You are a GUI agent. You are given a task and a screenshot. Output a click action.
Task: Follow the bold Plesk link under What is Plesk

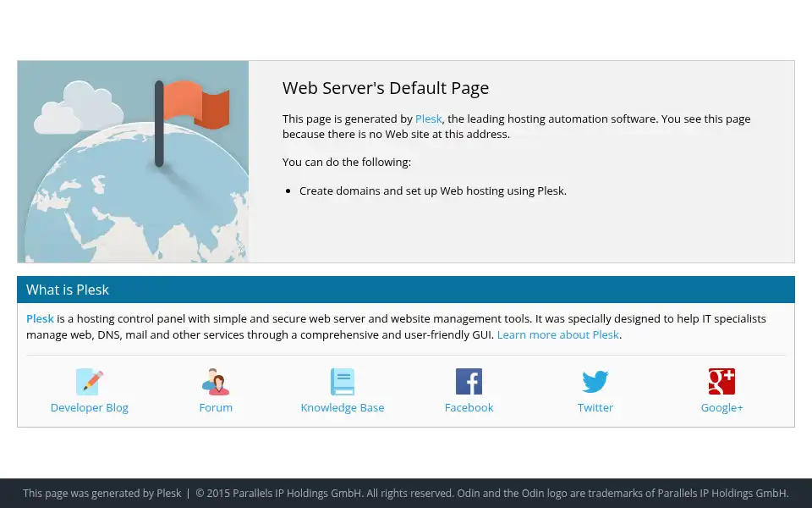(x=40, y=319)
